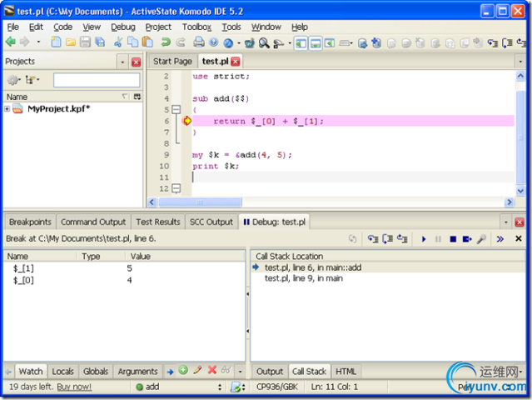The width and height of the screenshot is (532, 400).
Task: Click the Detach debugger icon
Action: pyautogui.click(x=467, y=239)
